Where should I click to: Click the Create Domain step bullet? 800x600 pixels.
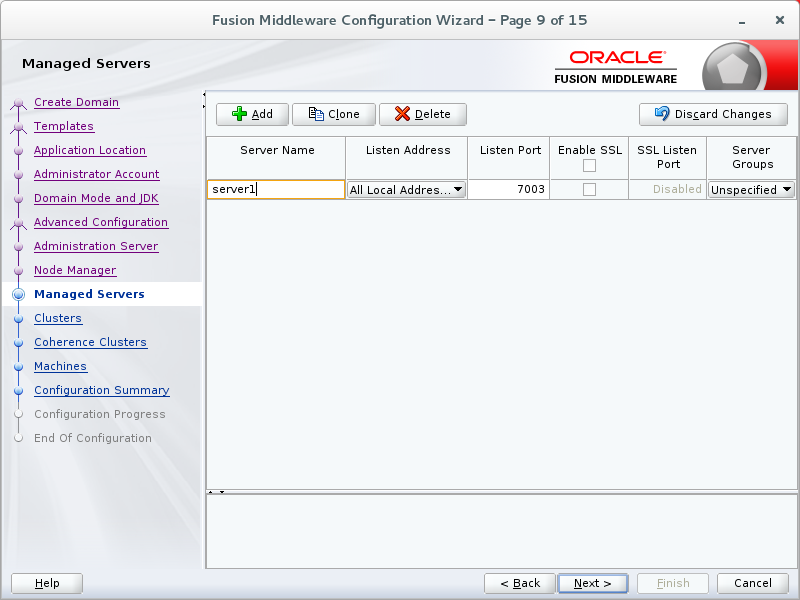(x=19, y=104)
